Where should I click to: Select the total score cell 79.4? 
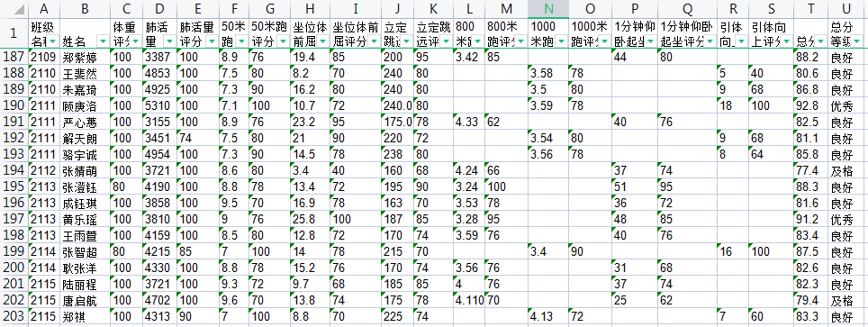810,300
